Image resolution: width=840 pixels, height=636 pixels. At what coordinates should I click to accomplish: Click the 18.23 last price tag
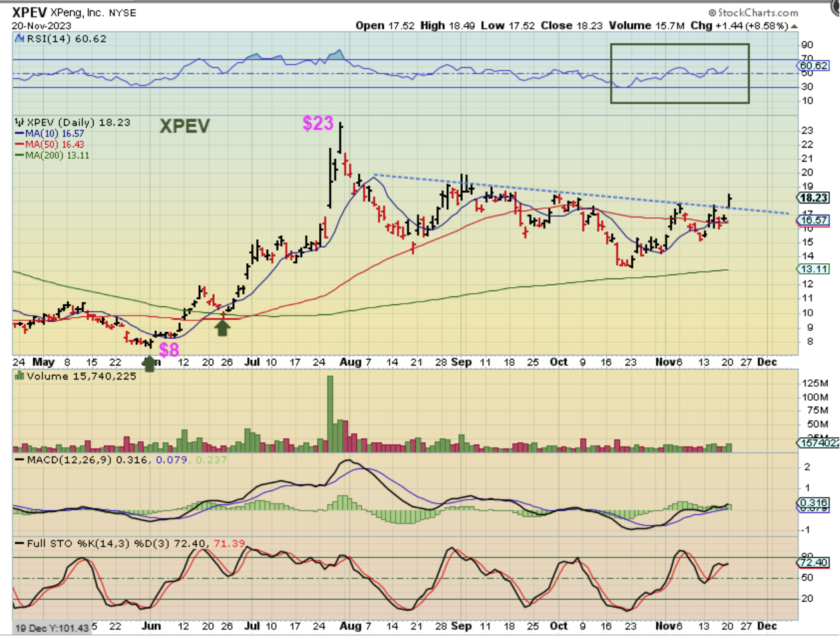click(x=813, y=198)
